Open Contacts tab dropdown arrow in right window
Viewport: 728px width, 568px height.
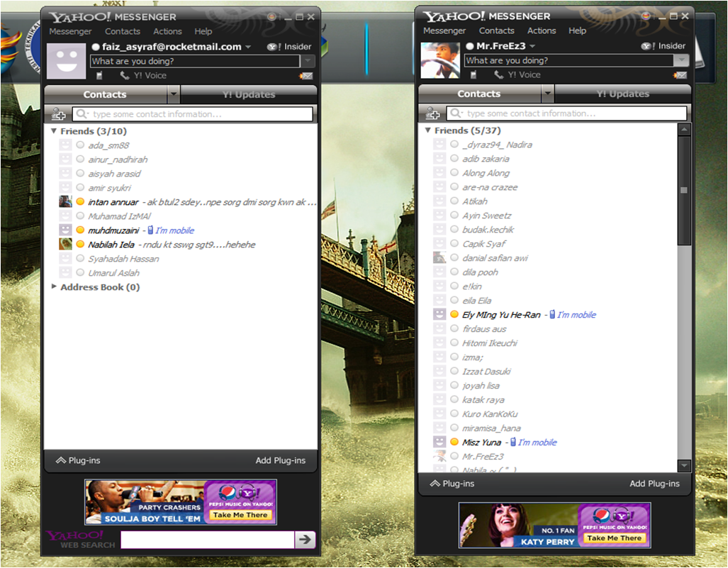click(x=548, y=94)
